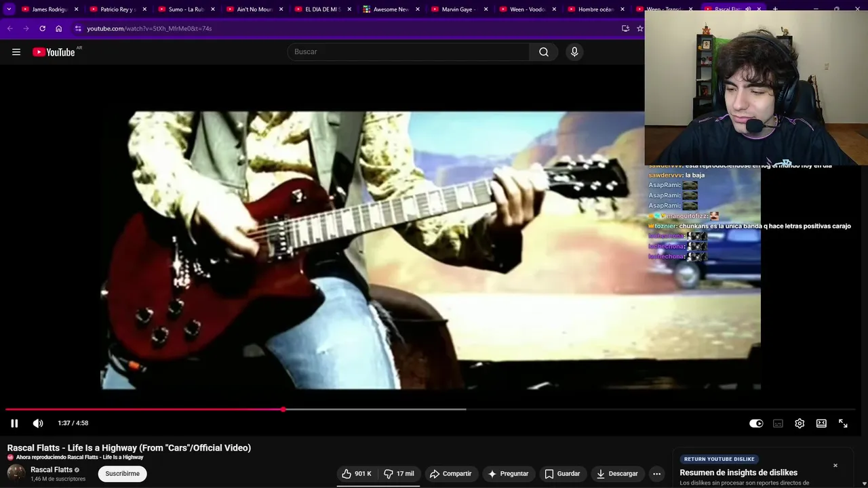
Task: Toggle the autoplay switch in player
Action: pyautogui.click(x=756, y=424)
